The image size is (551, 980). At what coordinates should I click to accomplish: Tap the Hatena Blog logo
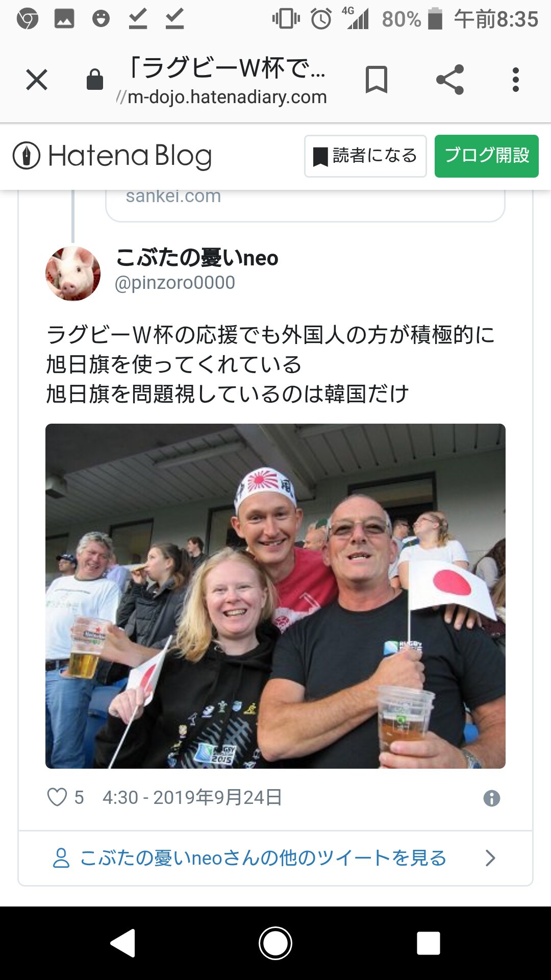112,156
